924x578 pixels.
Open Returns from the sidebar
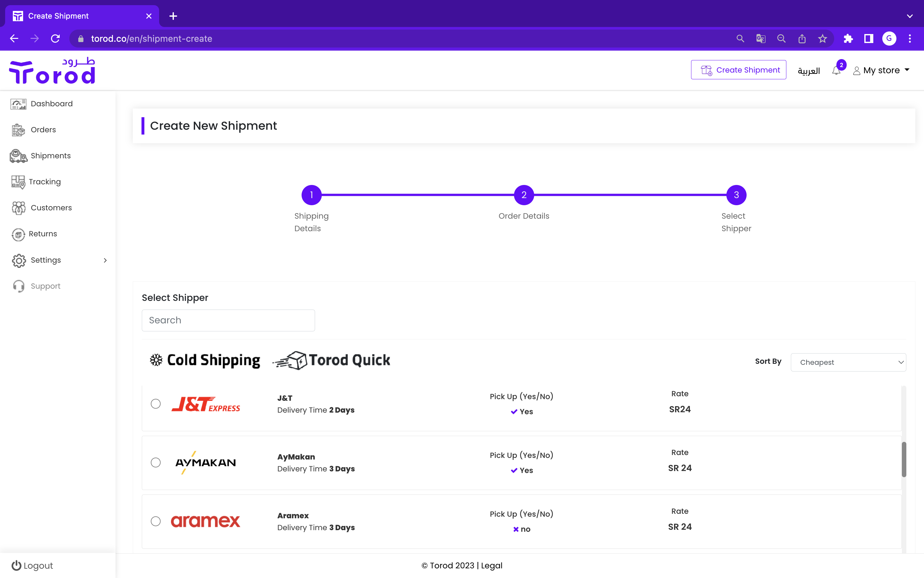(x=43, y=233)
